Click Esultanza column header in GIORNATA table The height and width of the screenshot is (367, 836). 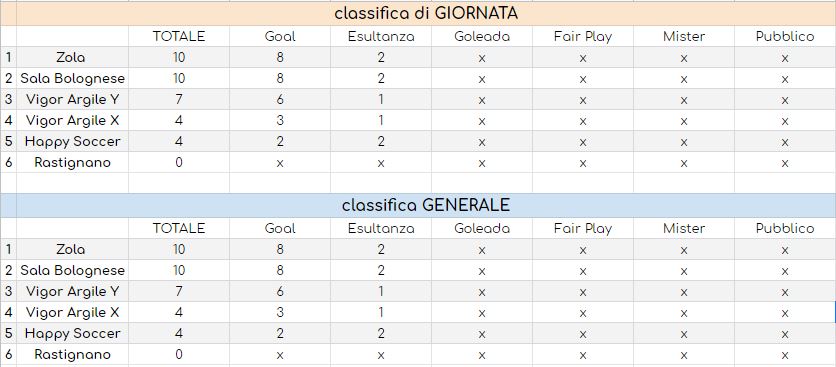pos(381,36)
